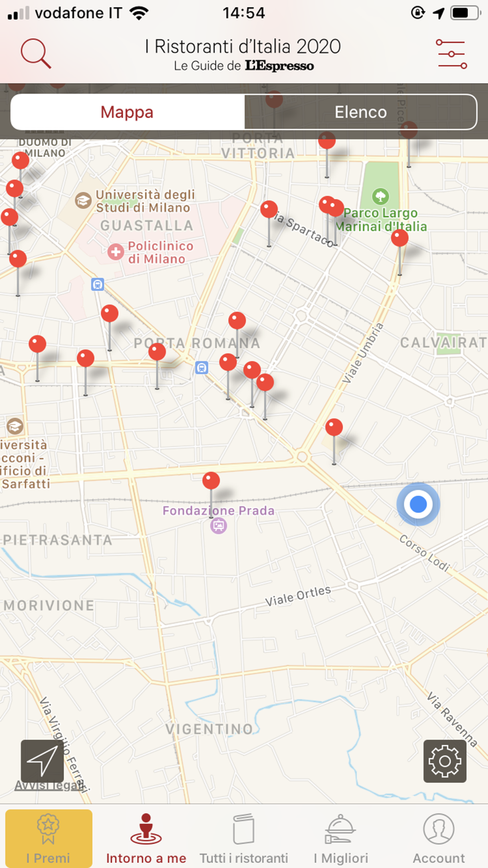Tap the Fondazione Prada museum marker
This screenshot has height=868, width=488.
[219, 526]
